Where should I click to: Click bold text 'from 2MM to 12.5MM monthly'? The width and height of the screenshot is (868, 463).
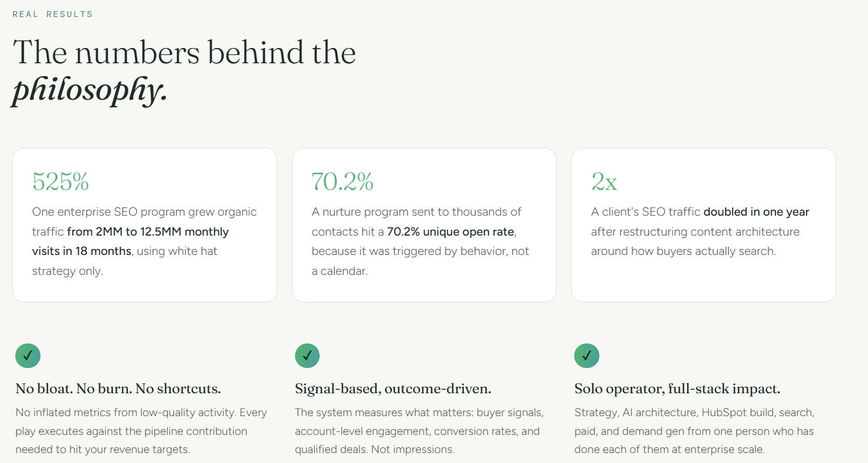[x=148, y=231]
